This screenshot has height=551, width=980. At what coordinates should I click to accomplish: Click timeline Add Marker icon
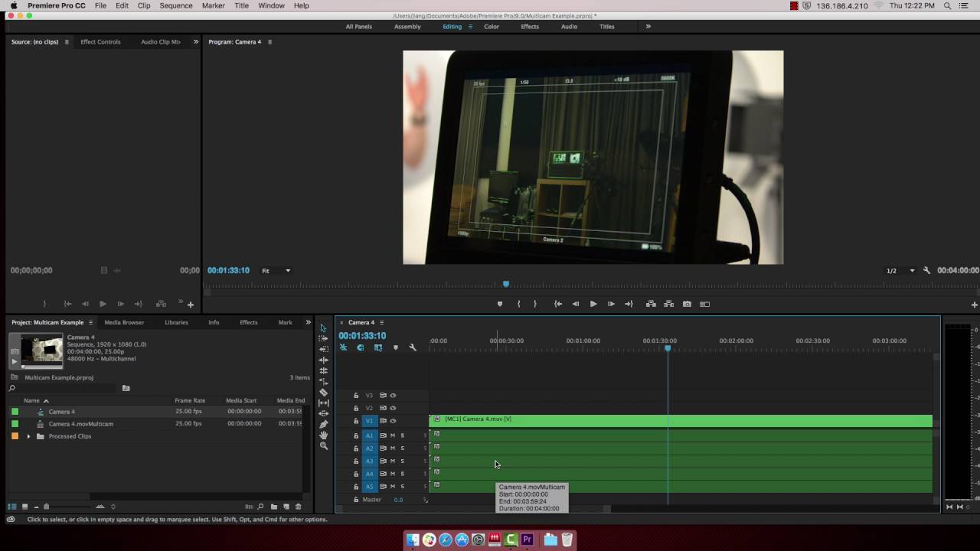[x=396, y=347]
